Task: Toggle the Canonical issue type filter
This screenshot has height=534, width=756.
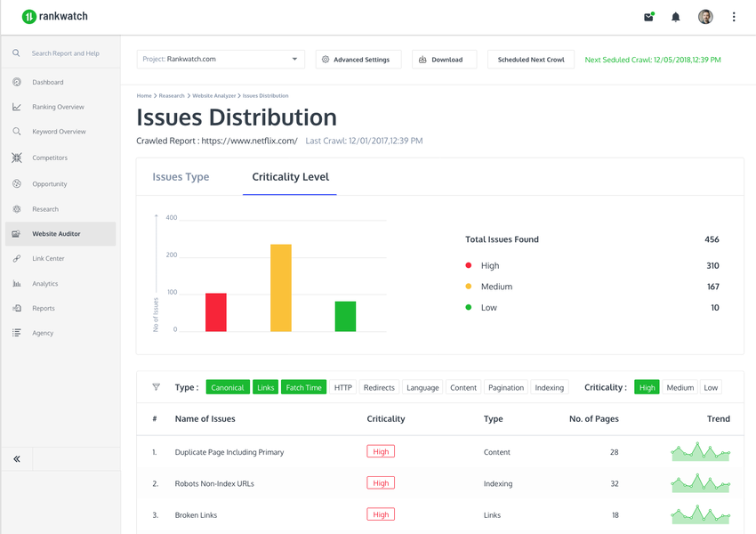Action: 228,387
